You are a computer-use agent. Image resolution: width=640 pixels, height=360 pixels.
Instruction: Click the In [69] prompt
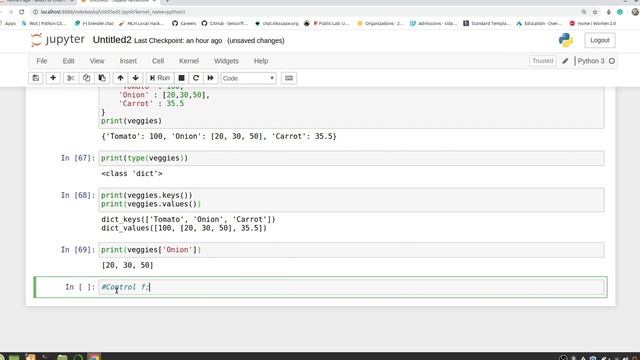click(78, 250)
